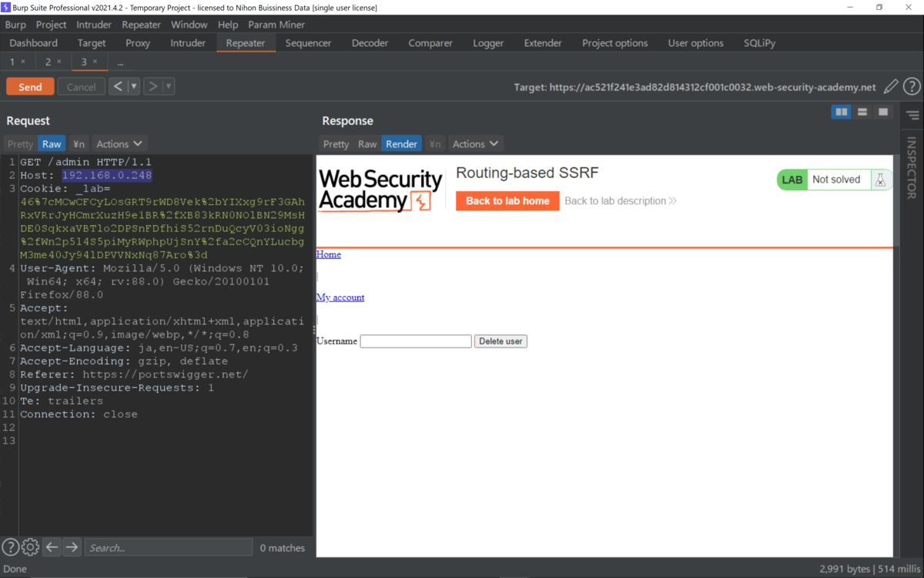Jump to next search match arrow
Screen dimensions: 924x578
72,547
